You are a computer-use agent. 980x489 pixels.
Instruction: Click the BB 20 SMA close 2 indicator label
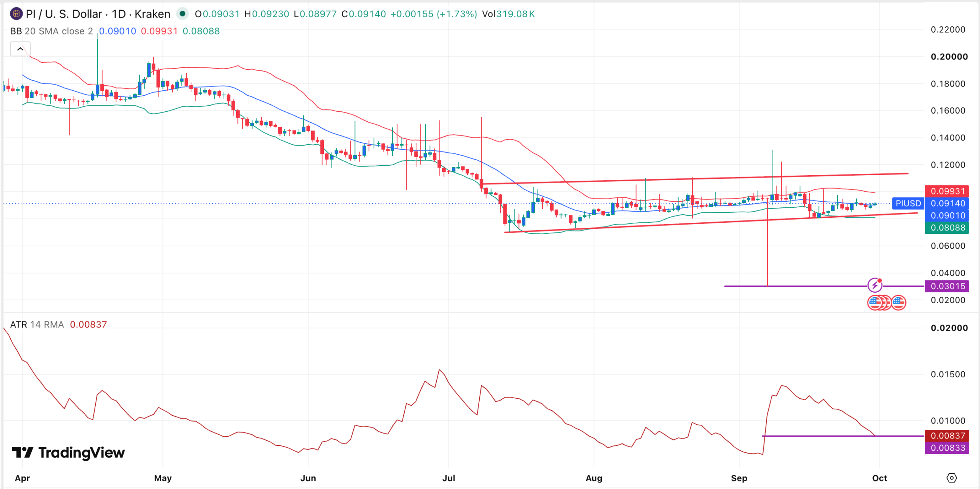coord(51,31)
